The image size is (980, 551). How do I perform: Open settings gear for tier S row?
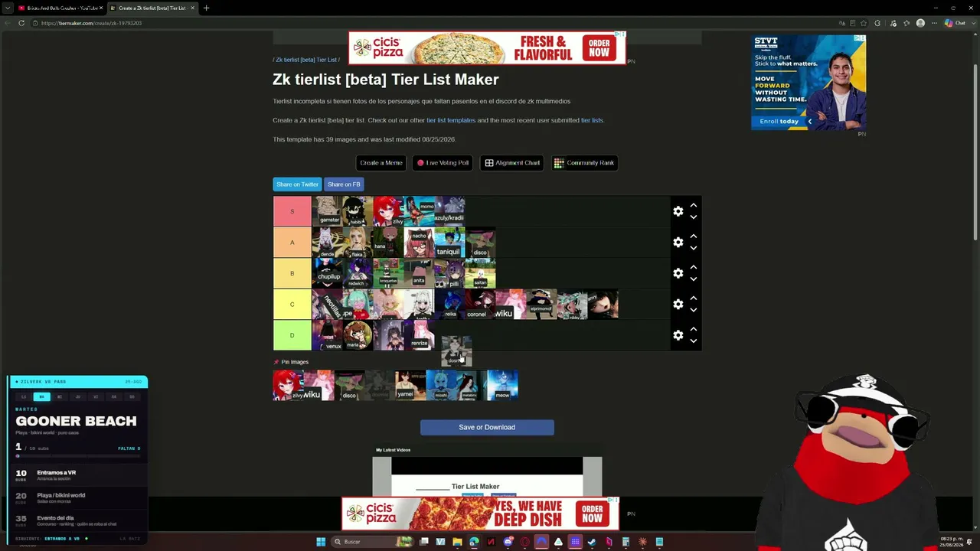pyautogui.click(x=678, y=211)
